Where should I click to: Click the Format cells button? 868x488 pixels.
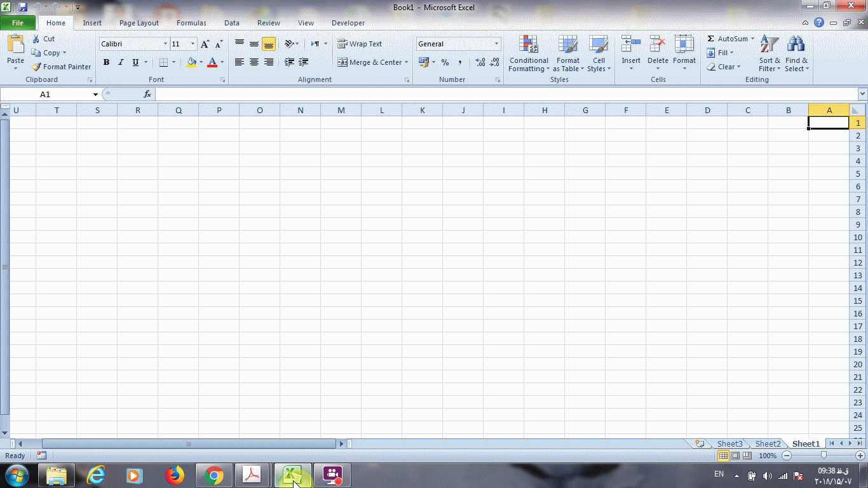(684, 53)
